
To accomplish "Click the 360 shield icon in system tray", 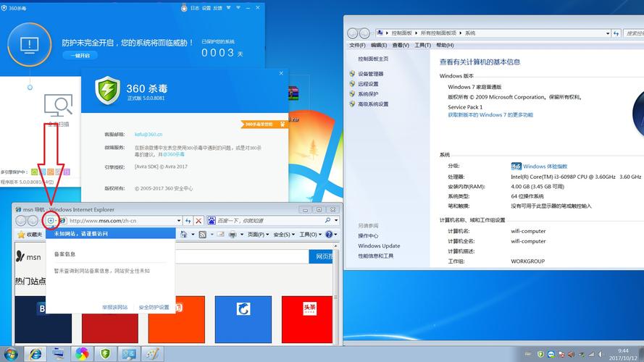I will point(540,354).
